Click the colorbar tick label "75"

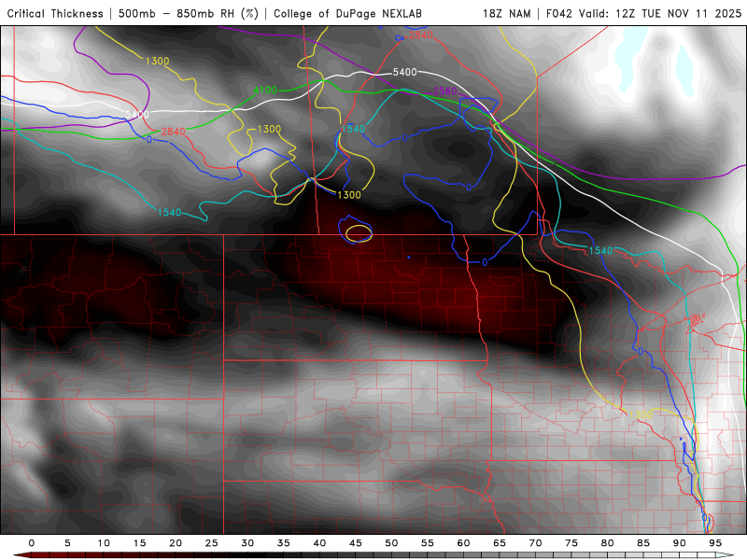pyautogui.click(x=571, y=543)
